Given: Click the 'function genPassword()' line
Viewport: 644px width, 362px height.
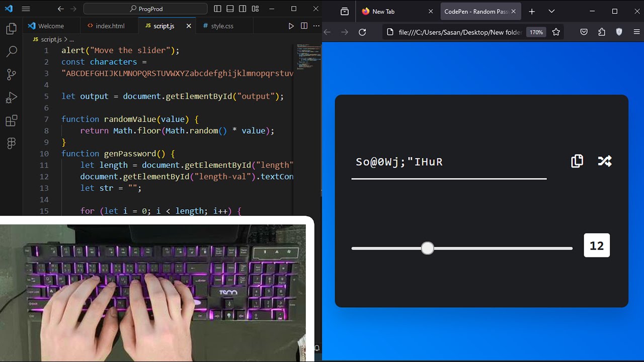Looking at the screenshot, I should pos(118,153).
